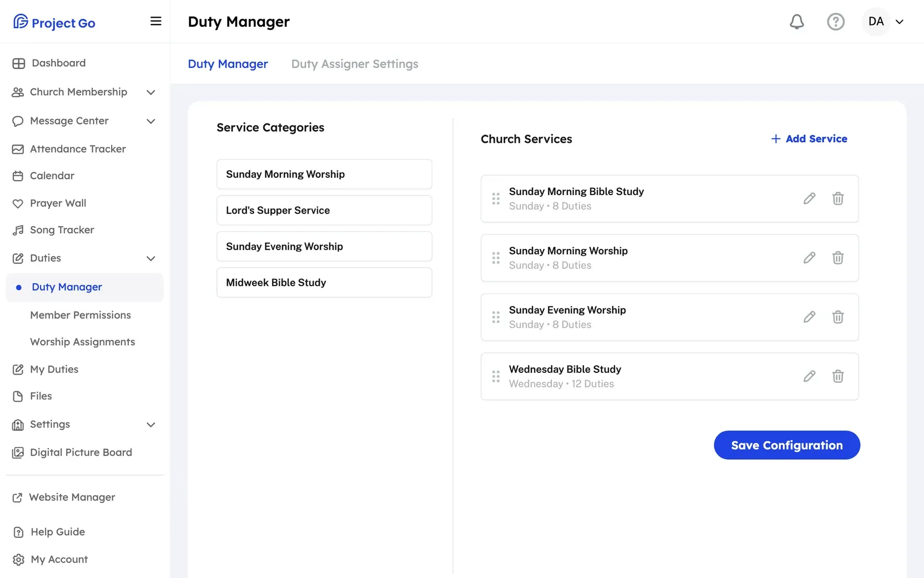924x578 pixels.
Task: Click drag handle of Sunday Evening Worship service
Action: point(496,317)
